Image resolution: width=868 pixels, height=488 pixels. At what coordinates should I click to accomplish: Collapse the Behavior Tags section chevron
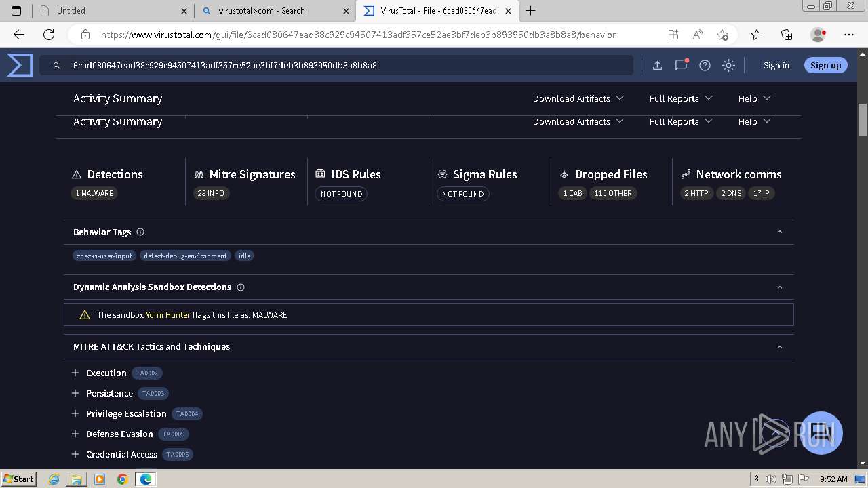tap(779, 232)
